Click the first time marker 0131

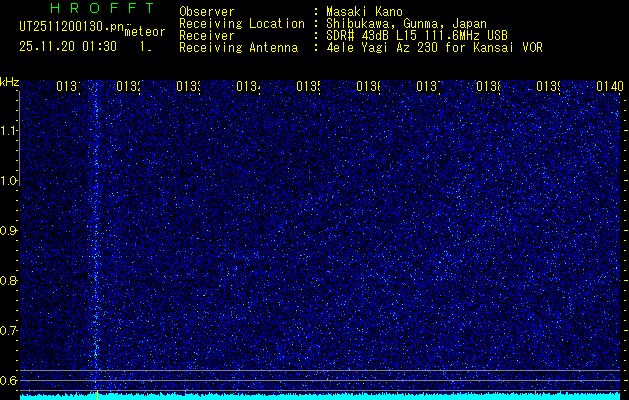pyautogui.click(x=68, y=86)
